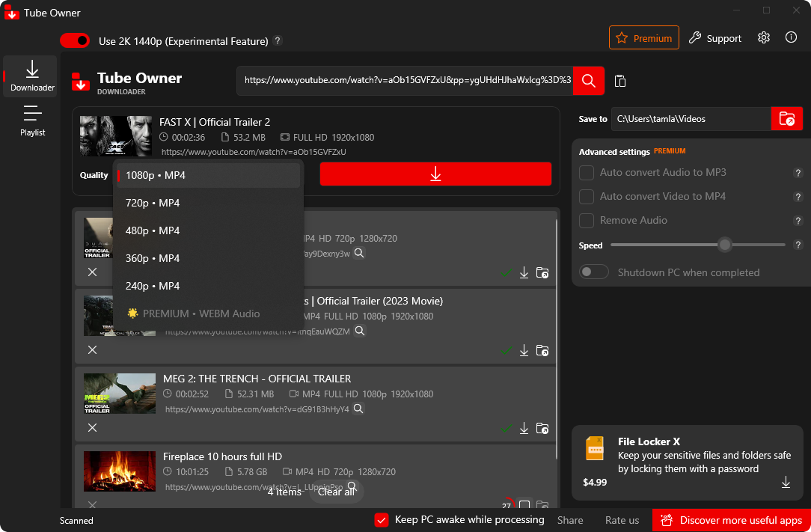Open the Premium upgrade button
Viewport: 811px width, 532px height.
tap(644, 37)
